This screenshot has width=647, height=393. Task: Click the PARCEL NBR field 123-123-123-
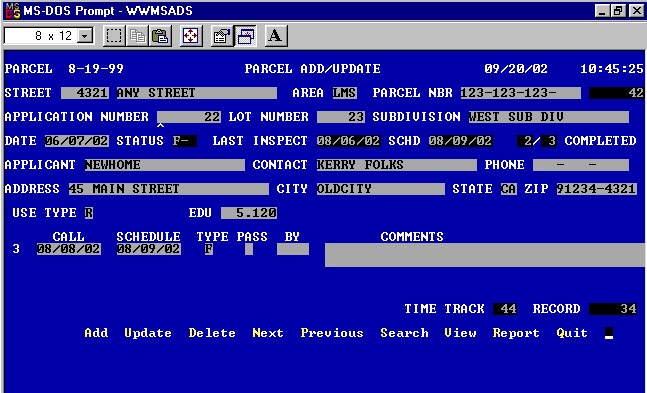click(521, 93)
